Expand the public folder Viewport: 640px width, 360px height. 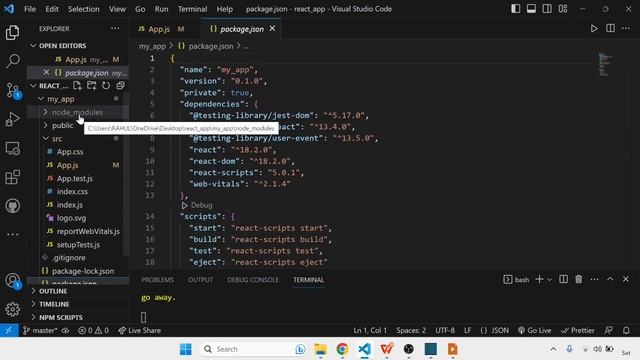[x=45, y=125]
